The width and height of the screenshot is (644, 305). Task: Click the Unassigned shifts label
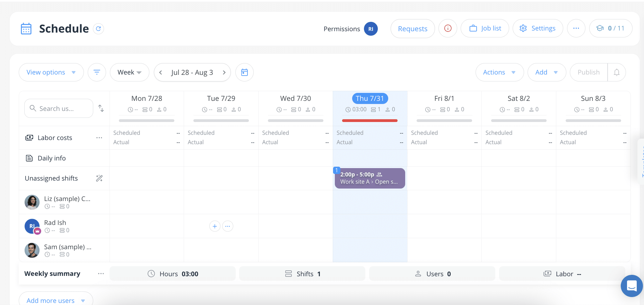[x=51, y=178]
